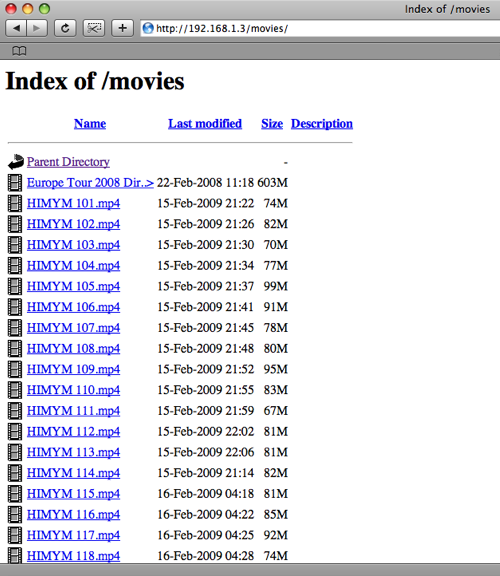
Task: Sort by the Description column header
Action: 322,124
